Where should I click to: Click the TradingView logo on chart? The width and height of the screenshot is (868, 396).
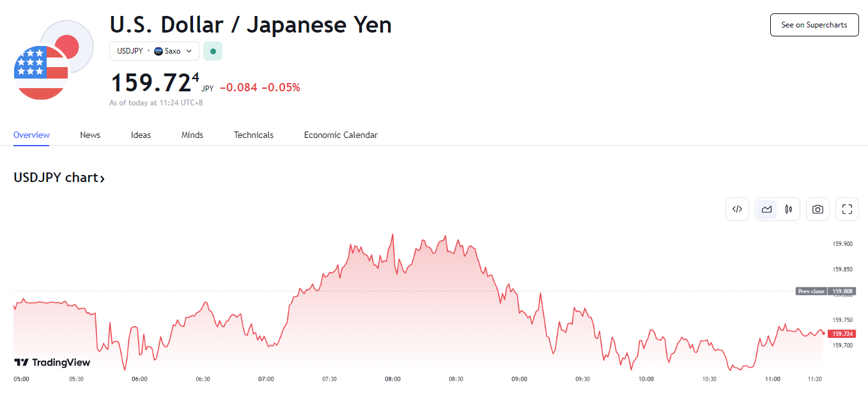point(52,362)
